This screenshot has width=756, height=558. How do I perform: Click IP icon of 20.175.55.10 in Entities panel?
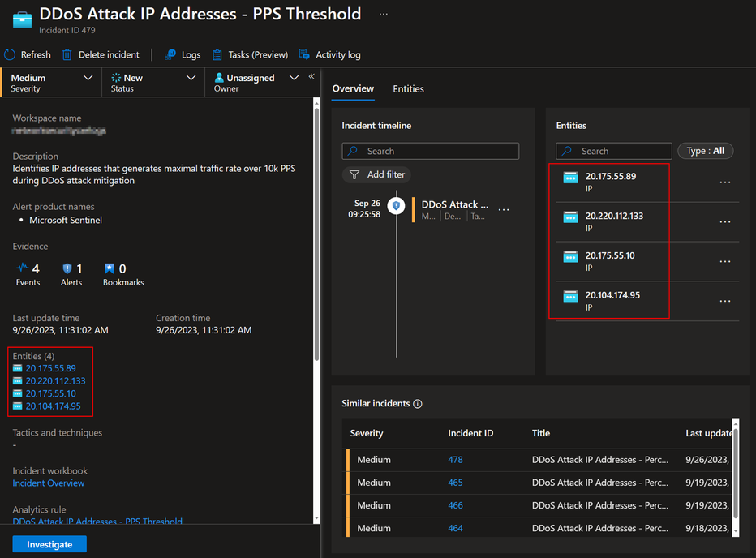[571, 256]
